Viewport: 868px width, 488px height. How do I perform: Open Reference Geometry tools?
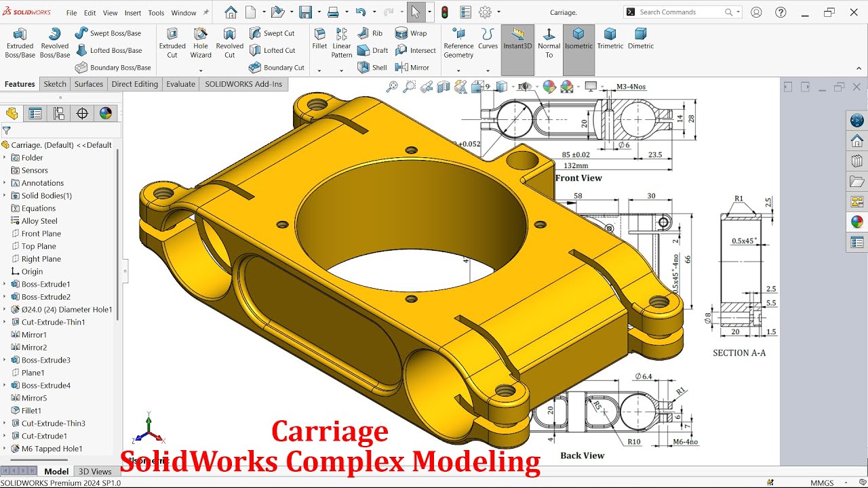[x=458, y=43]
